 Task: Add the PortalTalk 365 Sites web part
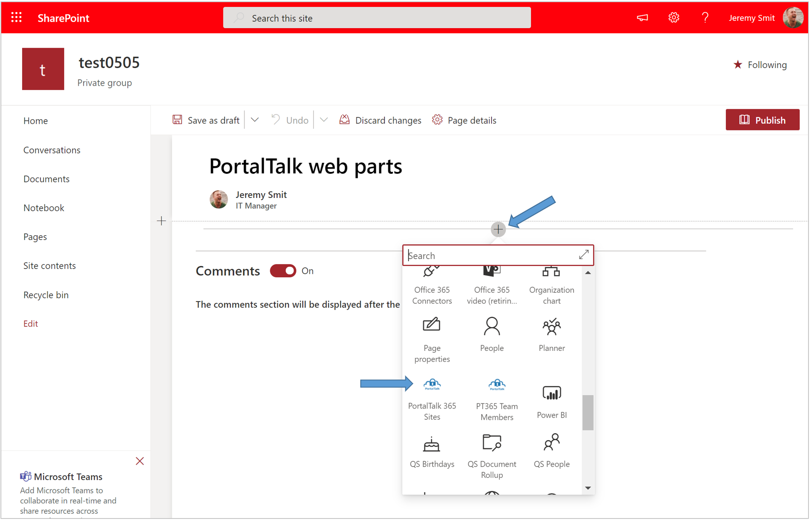[x=432, y=399]
